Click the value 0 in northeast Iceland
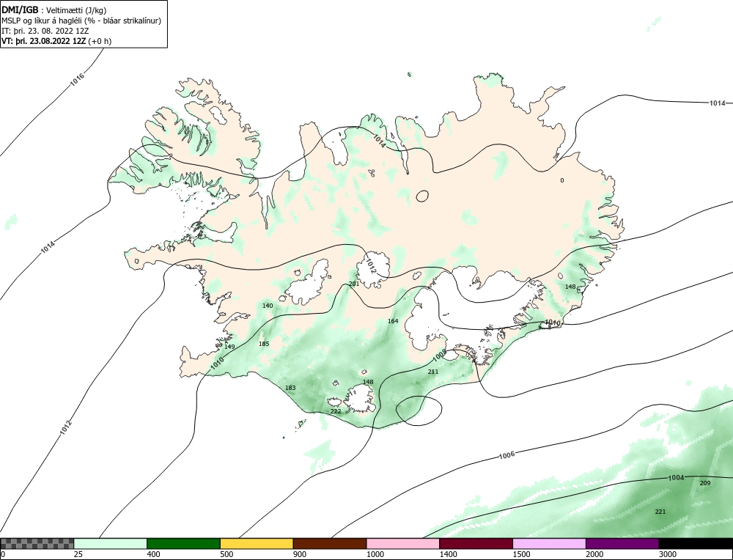Viewport: 733px width, 560px height. point(562,180)
